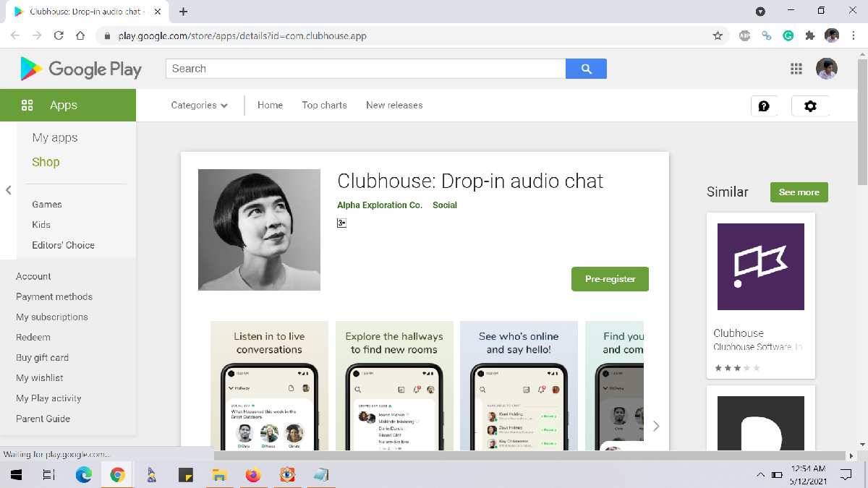This screenshot has height=488, width=868.
Task: Open My wishlist
Action: click(40, 377)
